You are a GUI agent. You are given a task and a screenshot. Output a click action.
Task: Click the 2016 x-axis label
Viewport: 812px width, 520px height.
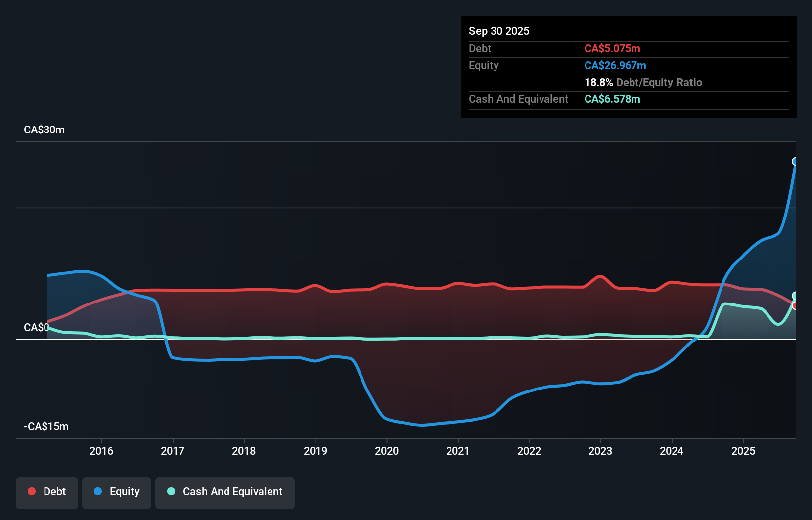(101, 451)
